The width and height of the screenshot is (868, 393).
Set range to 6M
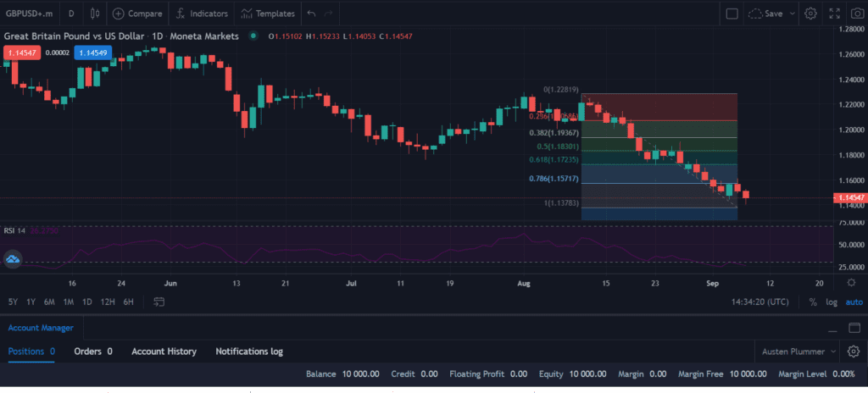pos(49,302)
